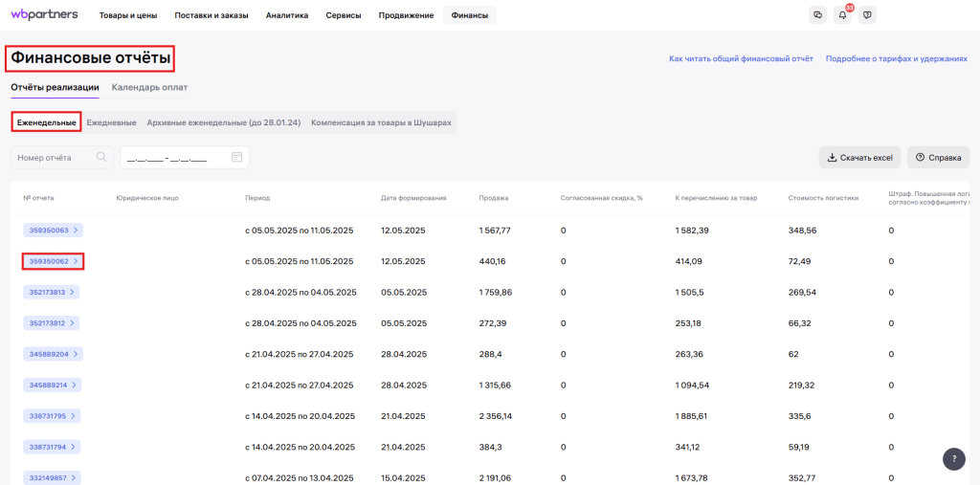Select Еженедельные reports filter
The height and width of the screenshot is (485, 980).
coord(47,122)
